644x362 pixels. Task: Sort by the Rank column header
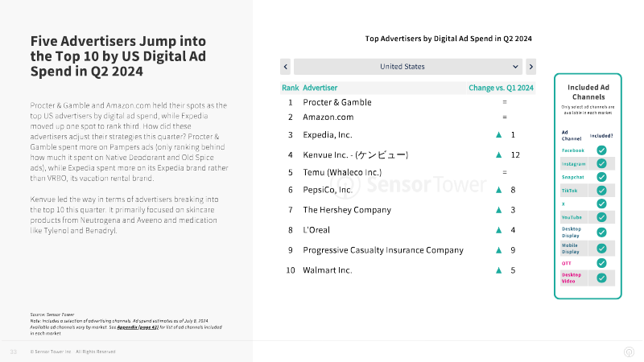pos(291,88)
